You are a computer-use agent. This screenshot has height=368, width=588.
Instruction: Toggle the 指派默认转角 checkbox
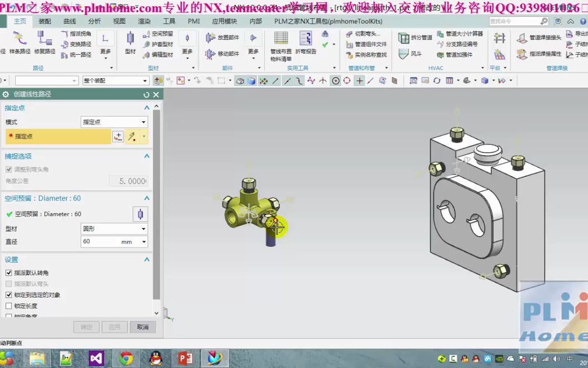(x=9, y=272)
